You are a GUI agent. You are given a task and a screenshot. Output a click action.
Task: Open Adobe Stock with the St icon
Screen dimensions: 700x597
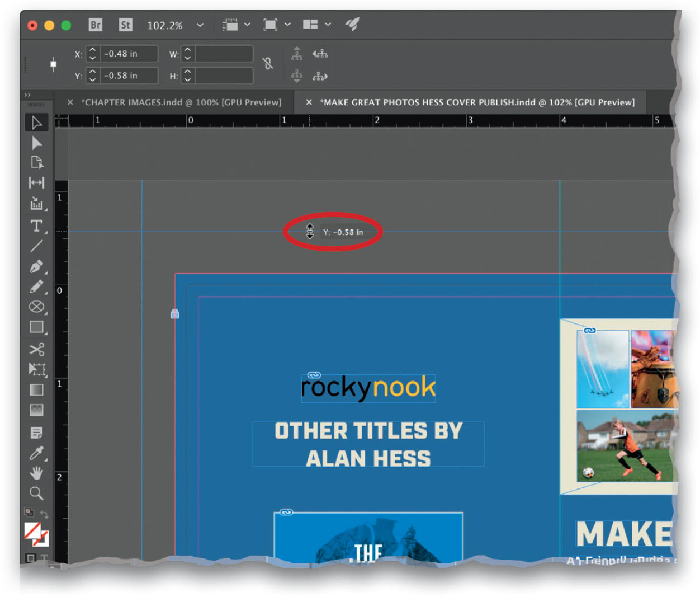[125, 25]
